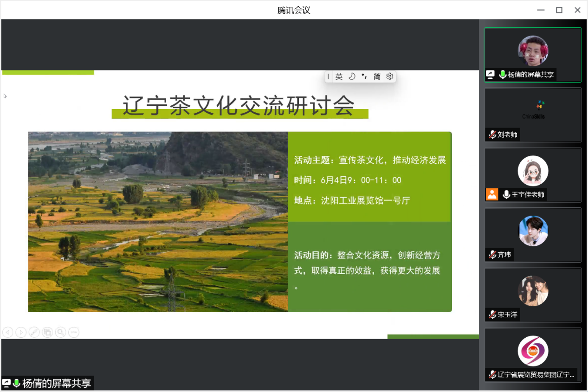The width and height of the screenshot is (588, 392).
Task: Go to the previous slide using the arrow
Action: [7, 332]
